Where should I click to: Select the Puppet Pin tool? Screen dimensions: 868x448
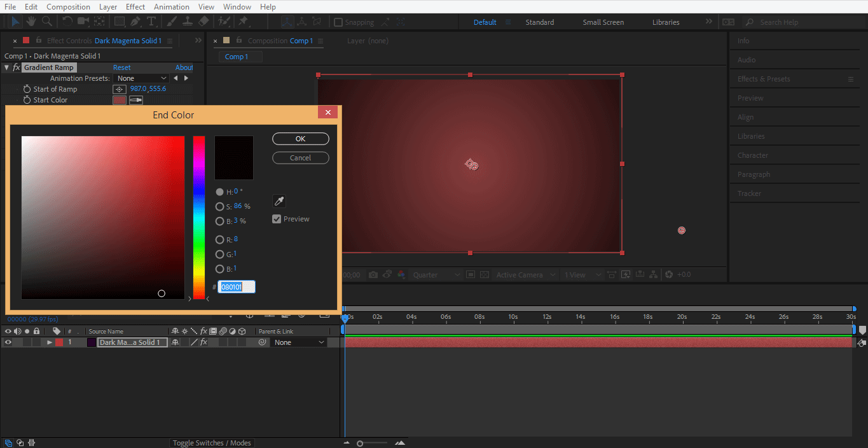coord(243,22)
